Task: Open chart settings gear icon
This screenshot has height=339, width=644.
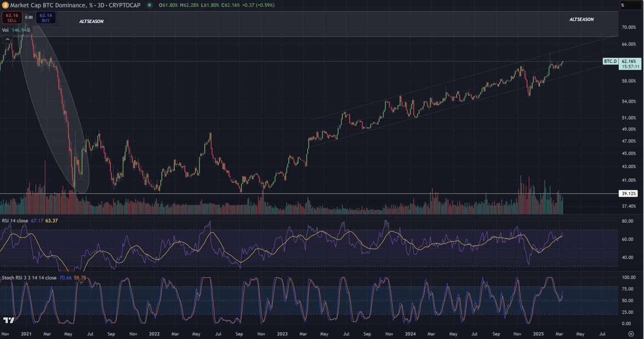Action: [x=631, y=334]
